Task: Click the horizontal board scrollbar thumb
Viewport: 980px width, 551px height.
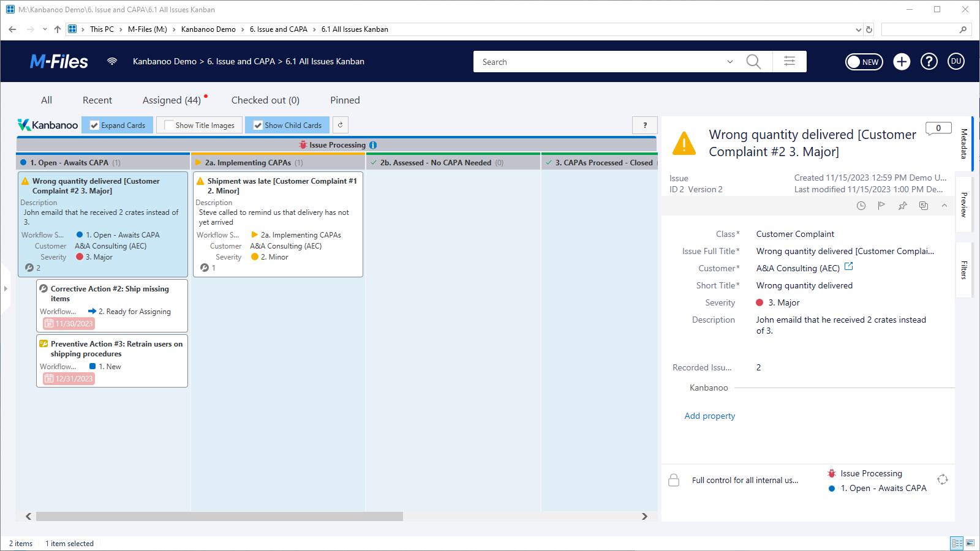Action: (x=219, y=516)
